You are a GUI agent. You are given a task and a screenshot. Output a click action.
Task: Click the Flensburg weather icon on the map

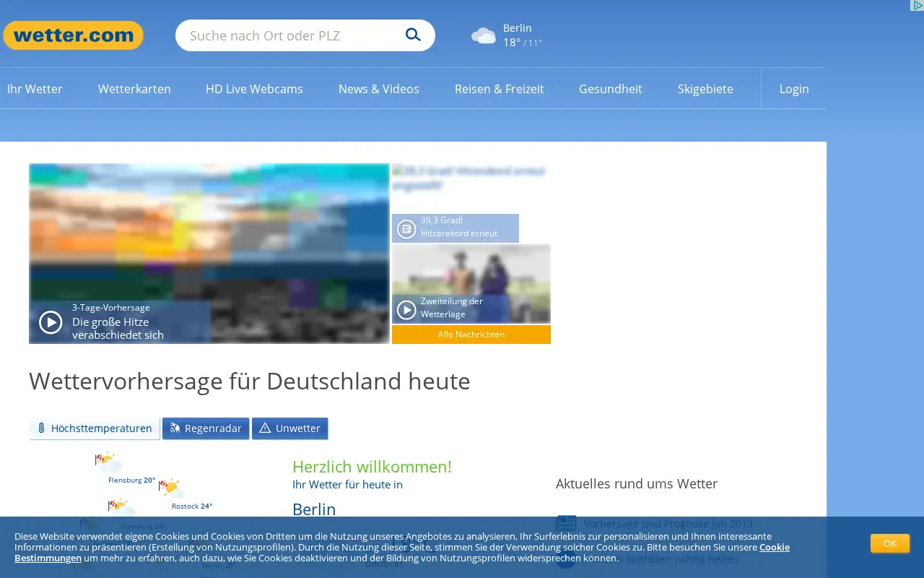(x=108, y=462)
